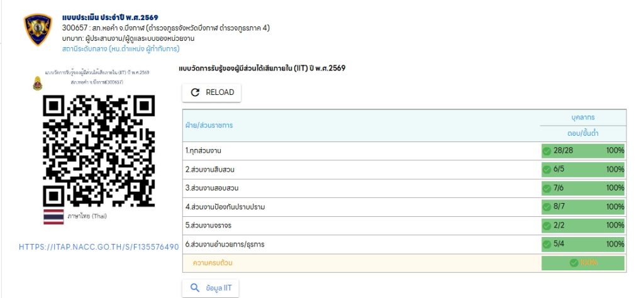Click the 7/6 count value

[x=559, y=188]
